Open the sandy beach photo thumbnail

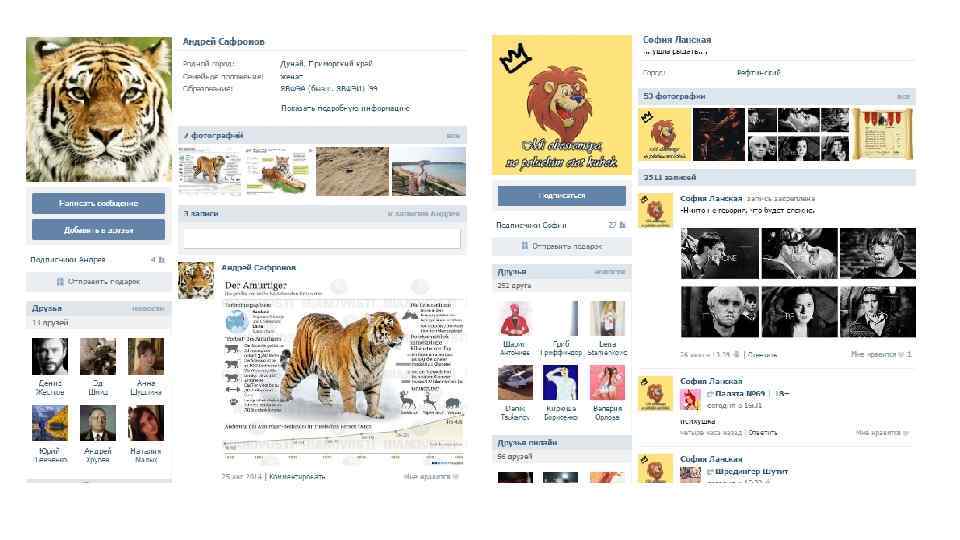point(352,171)
